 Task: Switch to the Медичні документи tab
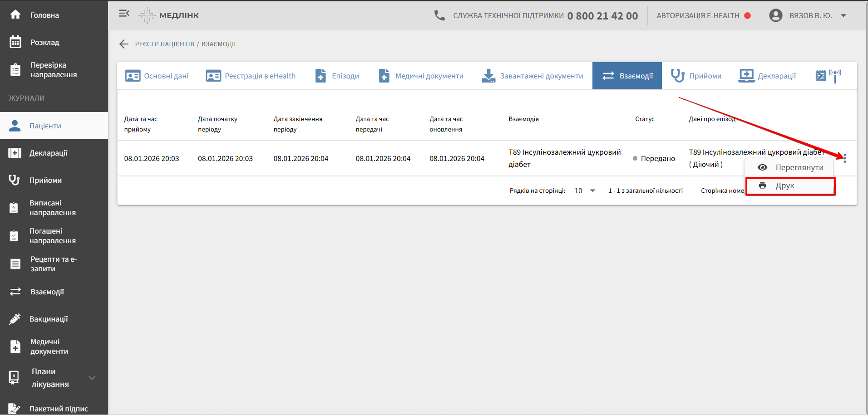421,76
